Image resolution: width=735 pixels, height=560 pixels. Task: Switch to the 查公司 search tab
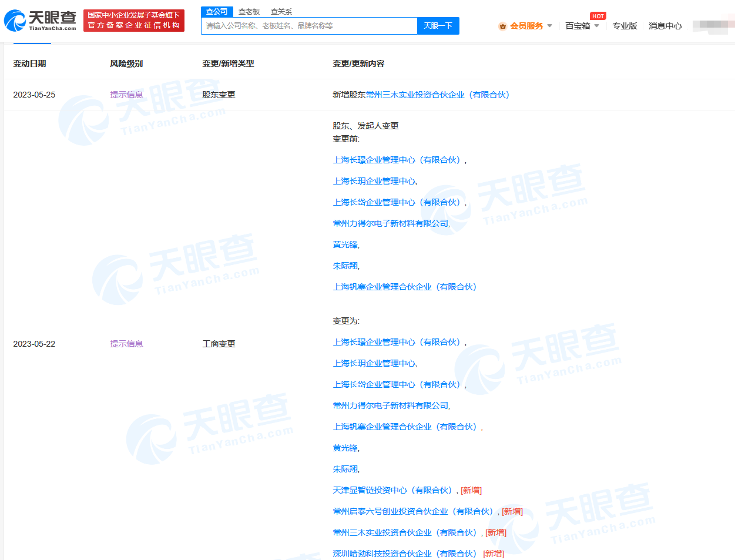pyautogui.click(x=217, y=12)
